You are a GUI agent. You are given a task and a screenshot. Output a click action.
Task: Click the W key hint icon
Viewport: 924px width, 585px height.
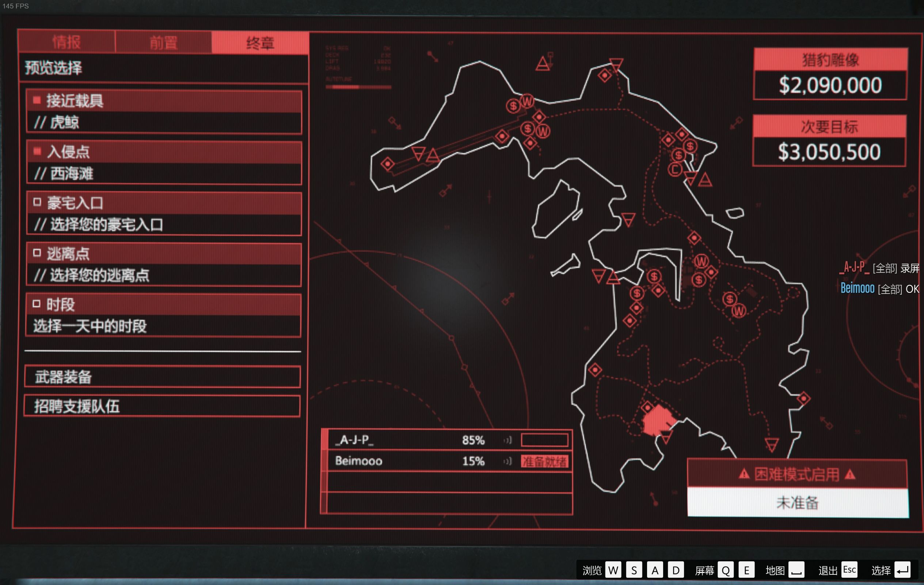click(613, 570)
